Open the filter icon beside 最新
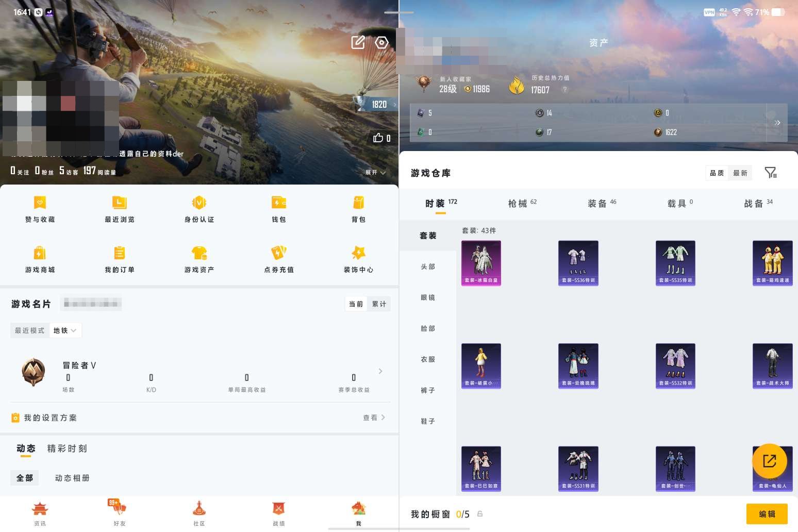798x532 pixels. pos(771,173)
